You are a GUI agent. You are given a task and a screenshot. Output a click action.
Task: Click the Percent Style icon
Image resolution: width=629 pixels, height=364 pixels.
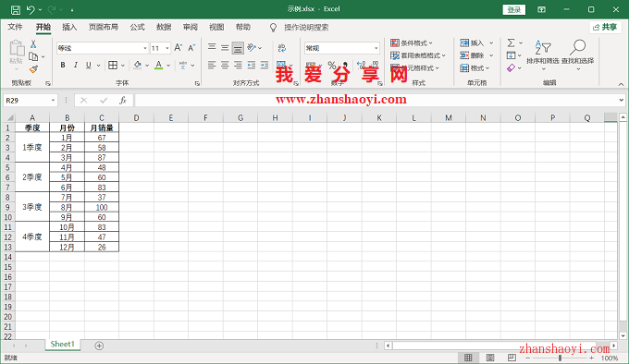pos(332,65)
